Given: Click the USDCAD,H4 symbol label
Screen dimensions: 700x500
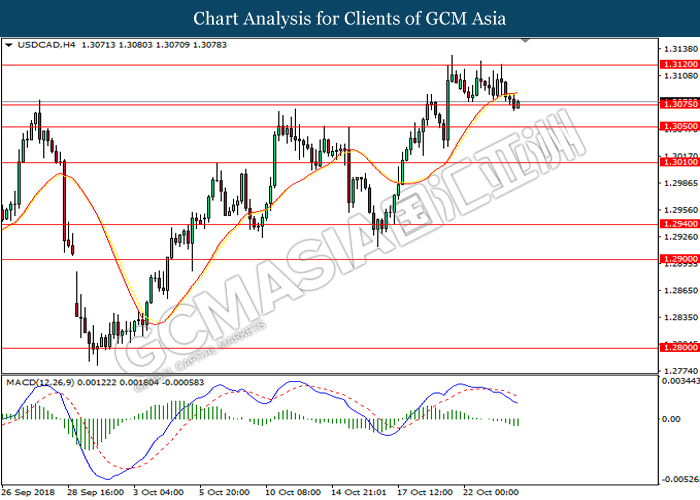Looking at the screenshot, I should point(46,45).
